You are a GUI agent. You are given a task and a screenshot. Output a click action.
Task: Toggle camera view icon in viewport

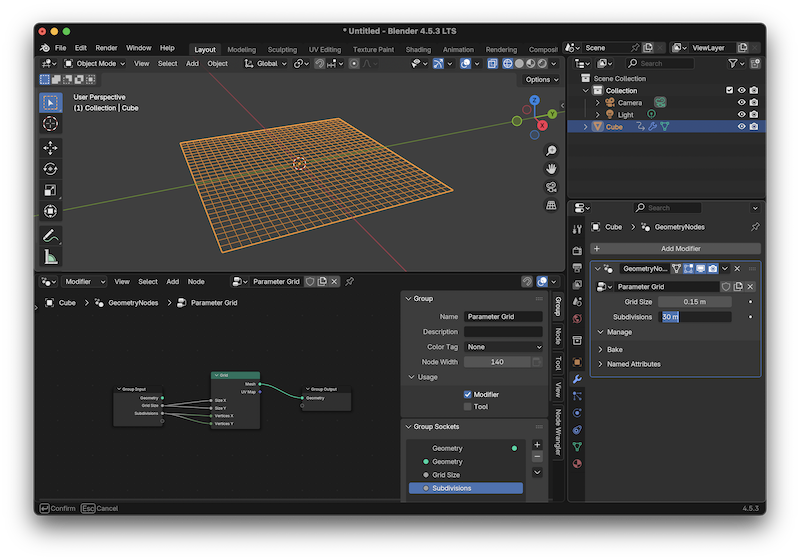tap(551, 187)
